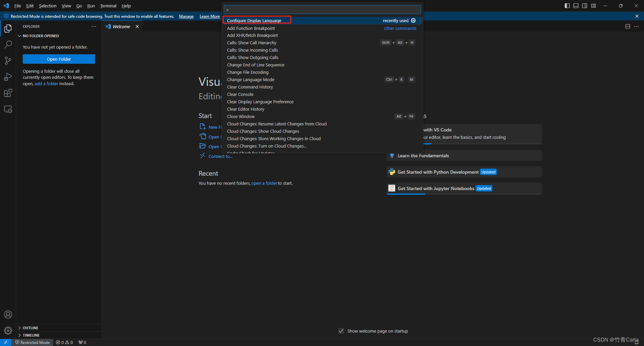
Task: Open the Selection menu
Action: pos(48,6)
